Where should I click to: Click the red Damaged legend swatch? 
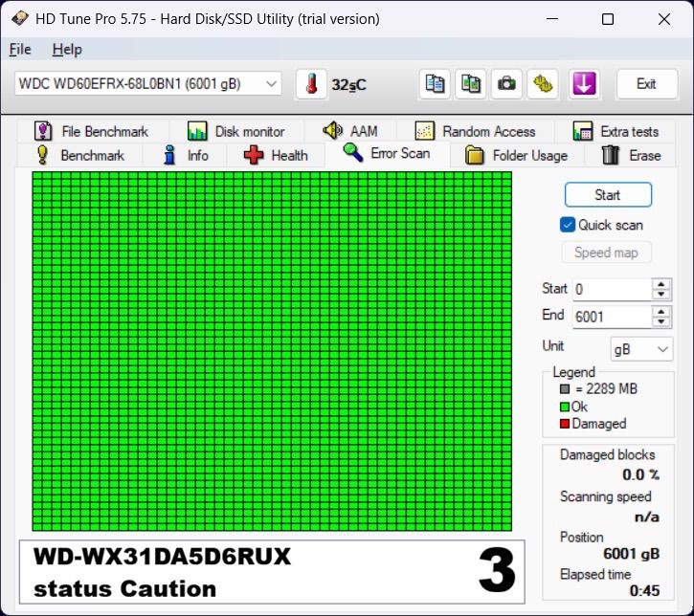pyautogui.click(x=565, y=424)
